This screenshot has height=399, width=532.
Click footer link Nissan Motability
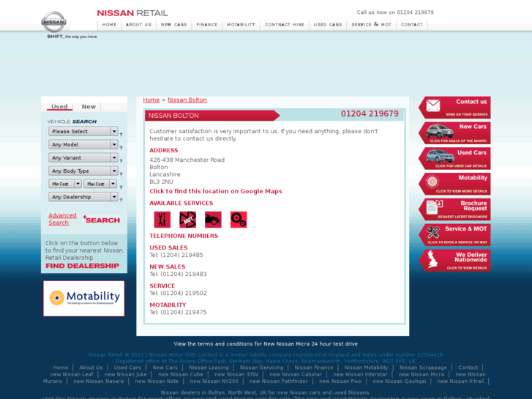[x=367, y=368]
